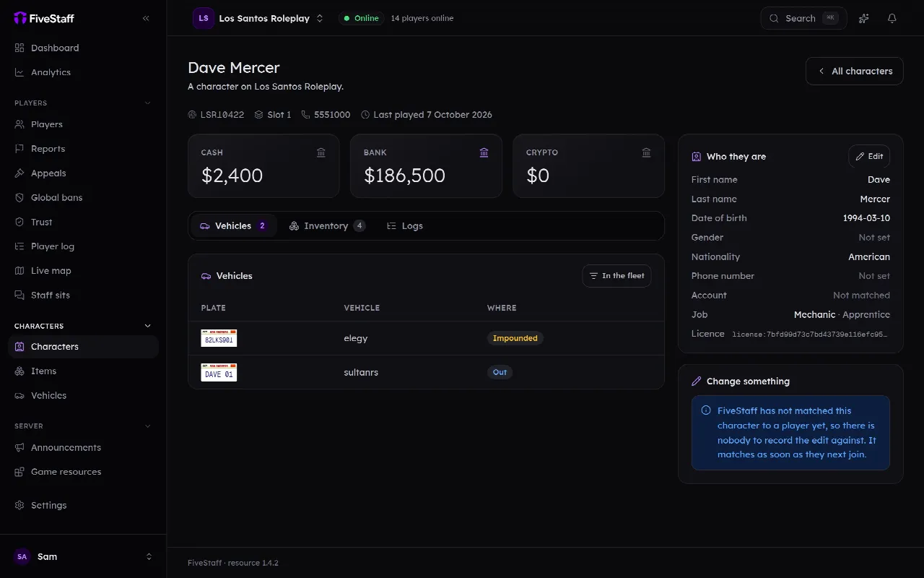Image resolution: width=924 pixels, height=578 pixels.
Task: Open the Player log
Action: coord(83,246)
